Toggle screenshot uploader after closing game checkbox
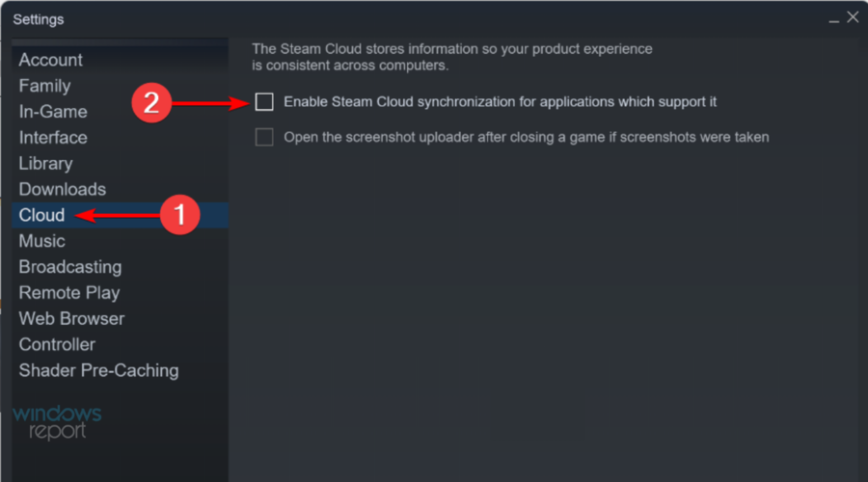Screen dimensions: 868x482 [264, 137]
